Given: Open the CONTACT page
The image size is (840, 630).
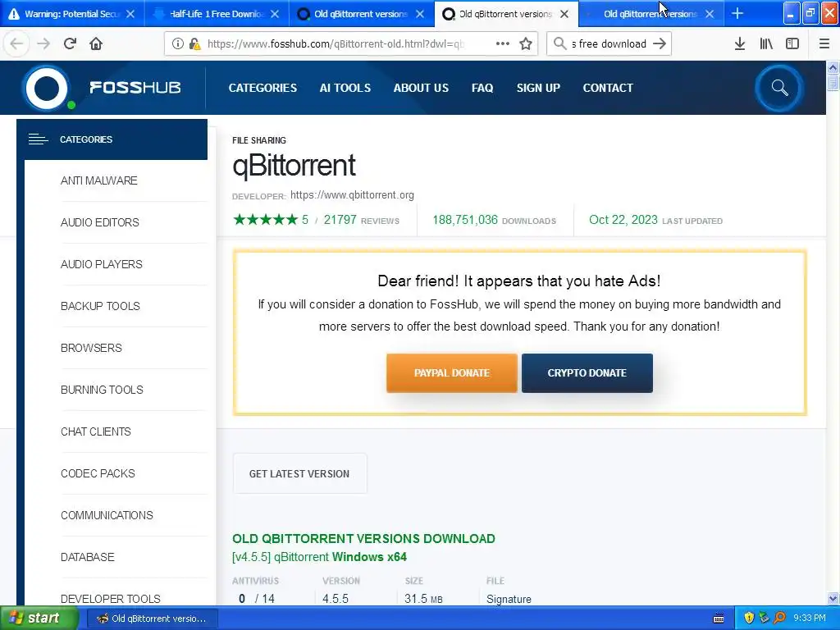Looking at the screenshot, I should (608, 88).
